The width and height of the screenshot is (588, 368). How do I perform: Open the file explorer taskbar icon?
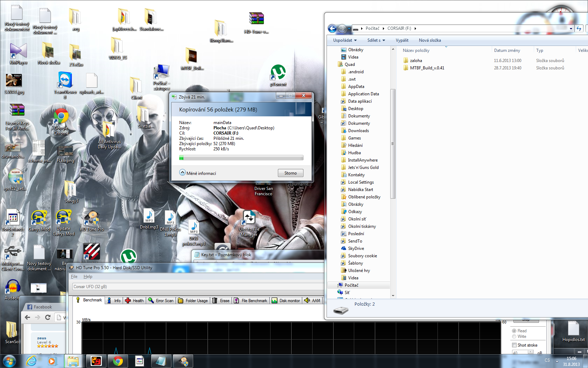73,361
